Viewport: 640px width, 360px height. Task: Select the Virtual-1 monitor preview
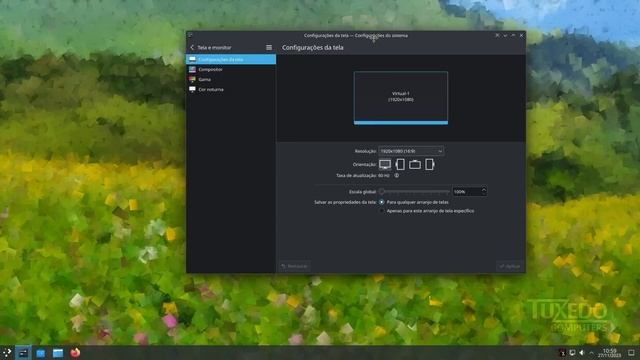click(x=401, y=98)
